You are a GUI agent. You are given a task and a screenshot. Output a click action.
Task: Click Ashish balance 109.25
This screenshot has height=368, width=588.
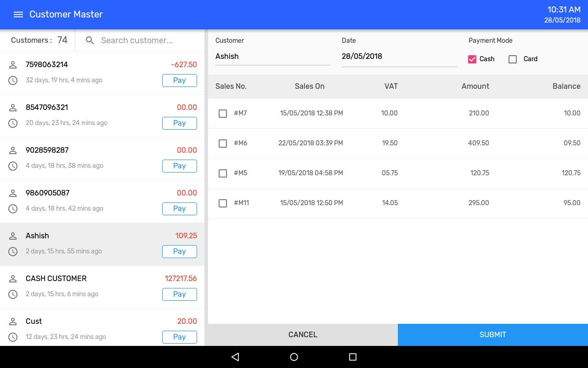186,236
